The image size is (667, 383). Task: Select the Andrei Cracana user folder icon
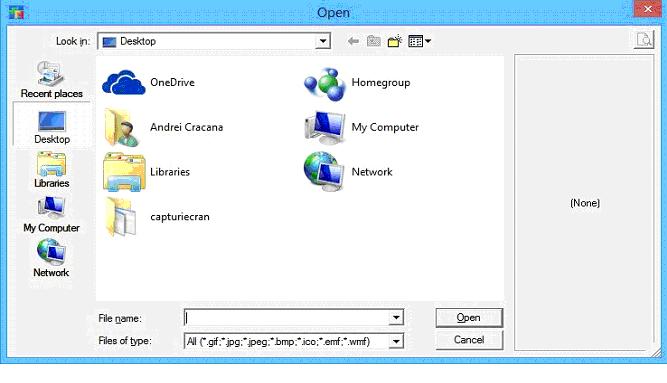[x=123, y=128]
